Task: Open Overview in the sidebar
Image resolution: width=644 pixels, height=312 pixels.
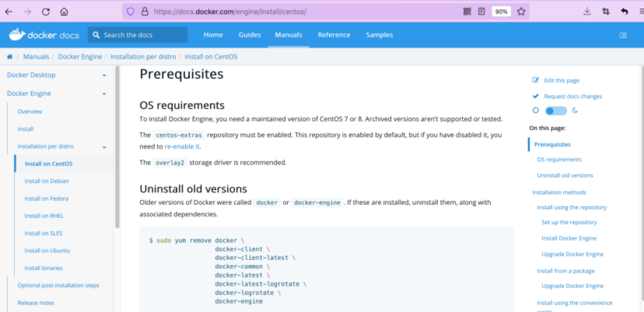Action: point(30,112)
